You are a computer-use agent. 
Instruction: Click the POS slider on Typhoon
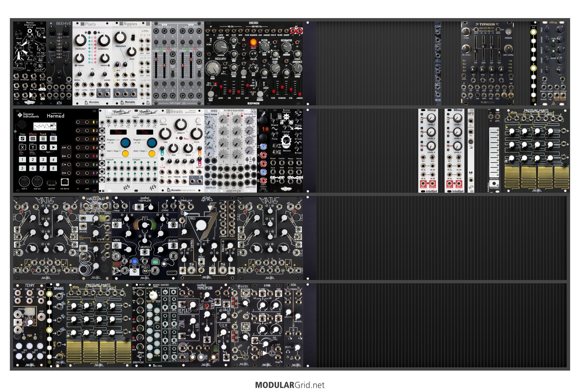(476, 48)
